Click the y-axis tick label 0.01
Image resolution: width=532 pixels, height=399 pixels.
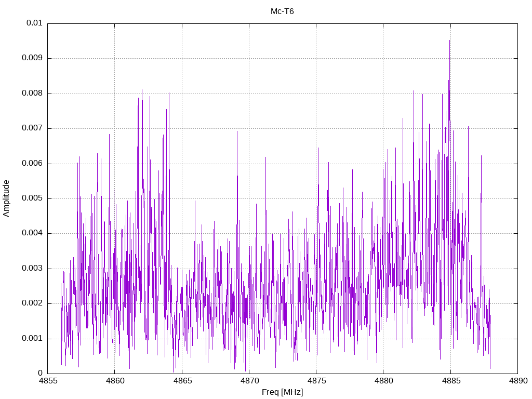35,23
